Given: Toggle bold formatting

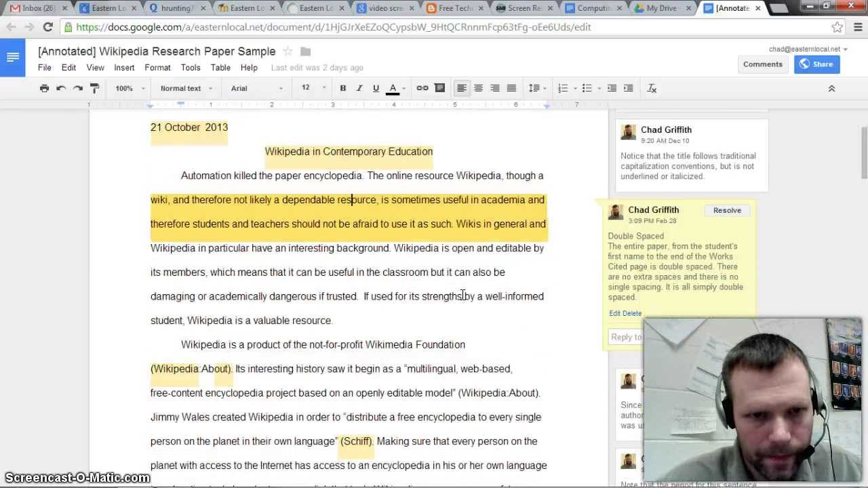Looking at the screenshot, I should [x=343, y=88].
